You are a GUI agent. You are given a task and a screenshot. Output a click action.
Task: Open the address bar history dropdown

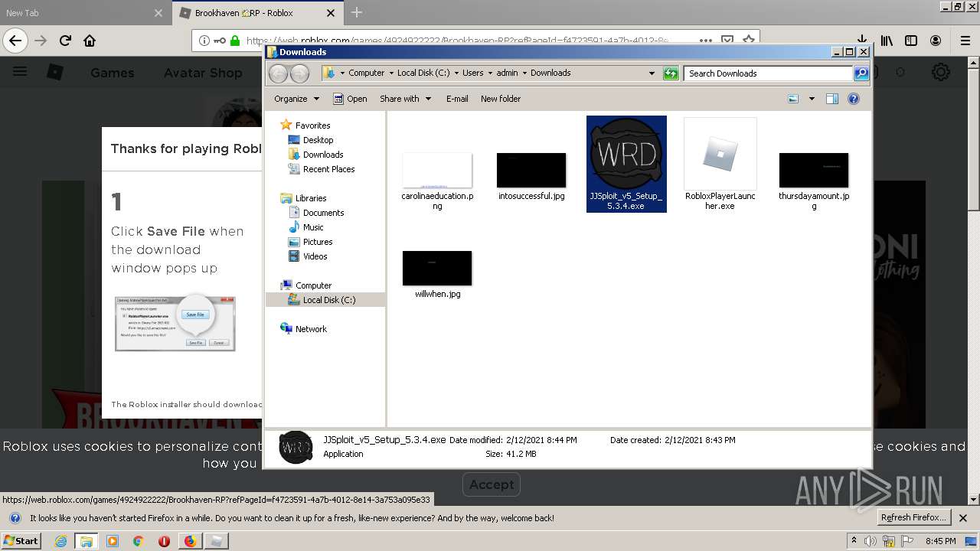coord(652,73)
